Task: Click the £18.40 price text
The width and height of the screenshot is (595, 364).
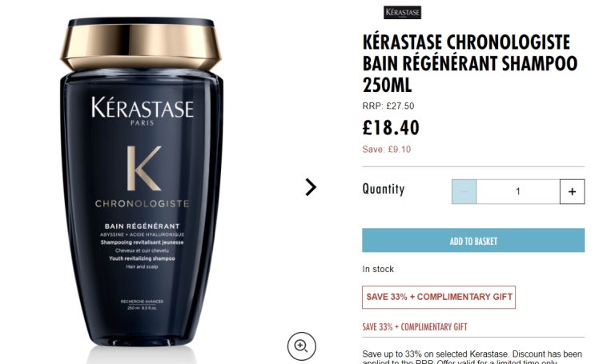Action: coord(391,128)
